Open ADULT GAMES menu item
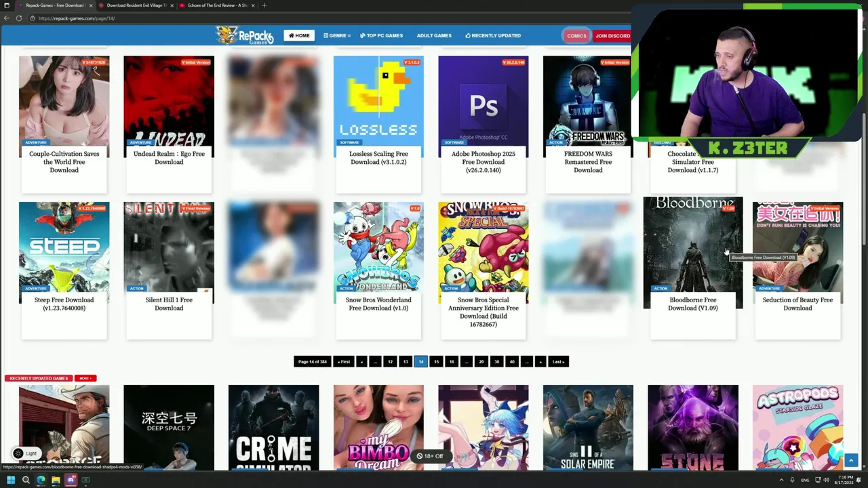This screenshot has height=488, width=868. pos(434,35)
